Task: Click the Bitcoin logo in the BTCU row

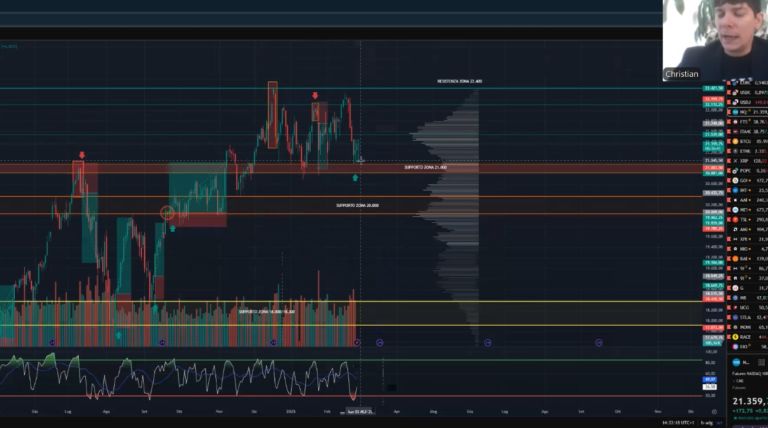Action: (x=735, y=141)
